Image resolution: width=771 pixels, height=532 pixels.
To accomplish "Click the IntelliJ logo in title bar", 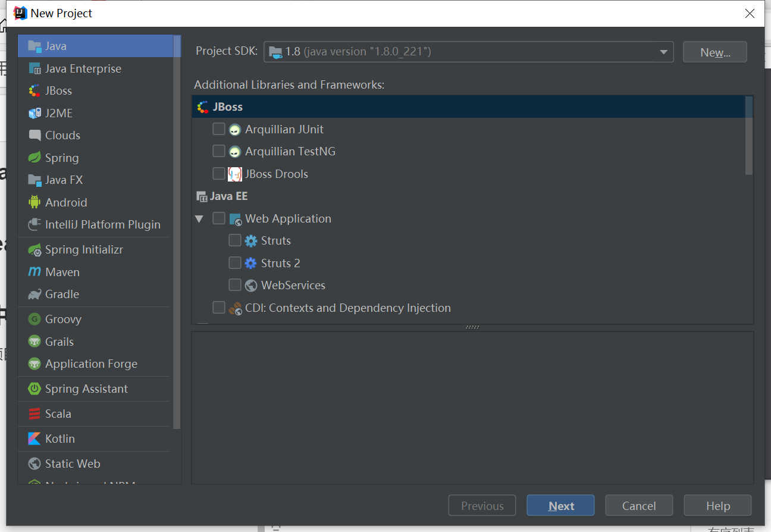I will click(20, 12).
